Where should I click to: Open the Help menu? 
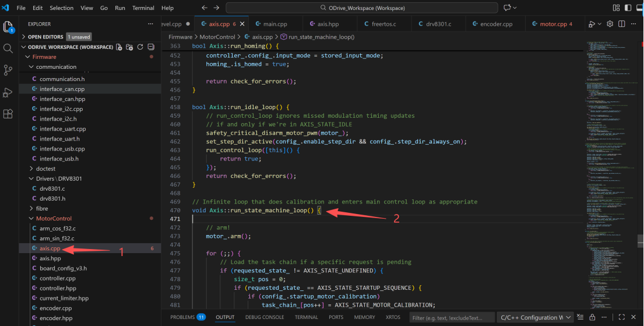coord(168,8)
